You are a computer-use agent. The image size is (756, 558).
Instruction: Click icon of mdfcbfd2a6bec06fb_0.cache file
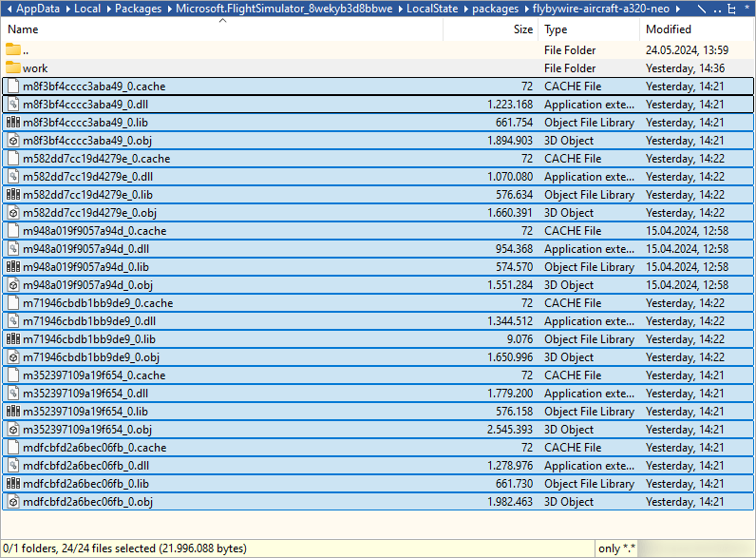click(x=12, y=447)
